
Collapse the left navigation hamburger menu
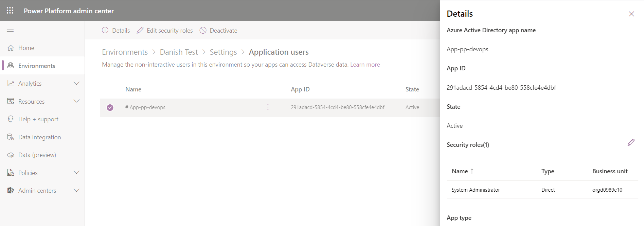click(x=10, y=30)
